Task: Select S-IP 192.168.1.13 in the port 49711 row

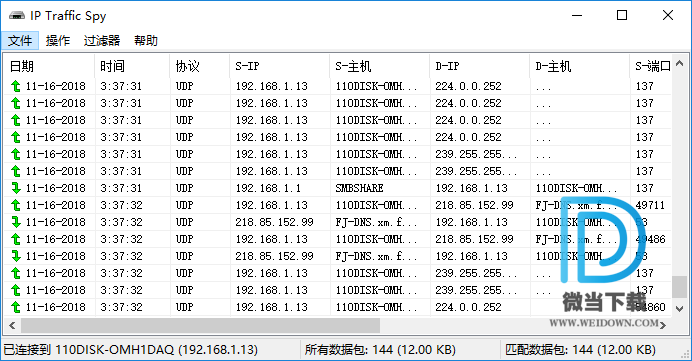Action: (271, 205)
